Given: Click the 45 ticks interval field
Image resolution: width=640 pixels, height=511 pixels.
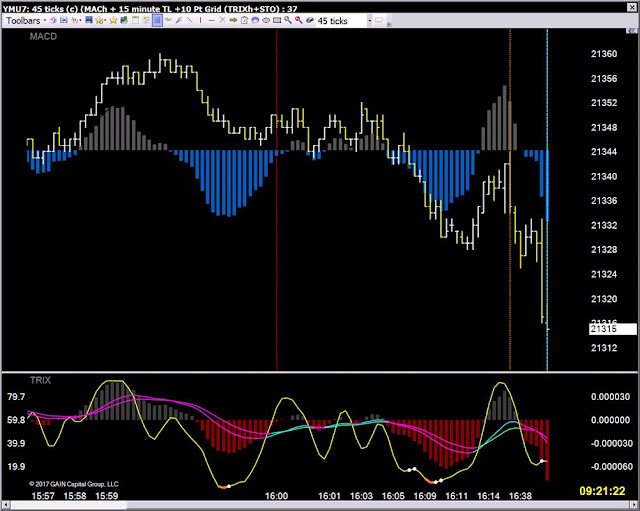Looking at the screenshot, I should [341, 21].
